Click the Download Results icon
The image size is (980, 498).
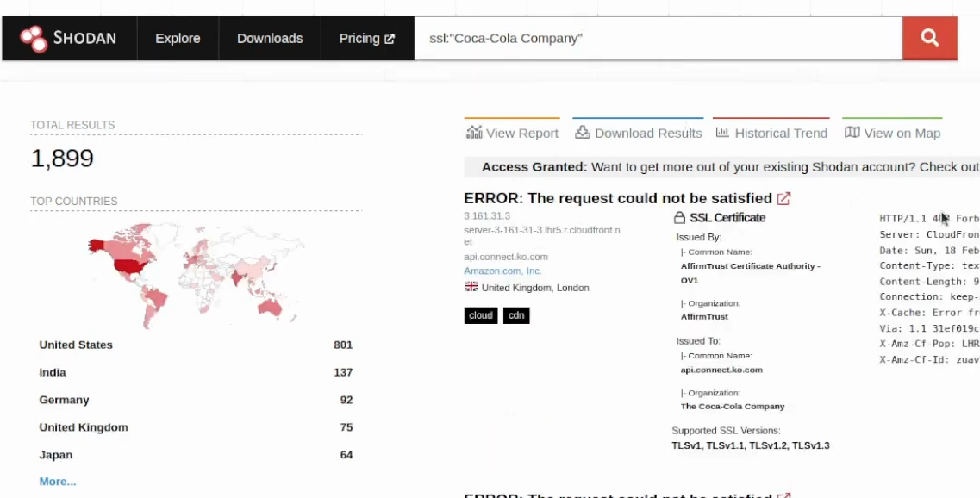point(581,132)
